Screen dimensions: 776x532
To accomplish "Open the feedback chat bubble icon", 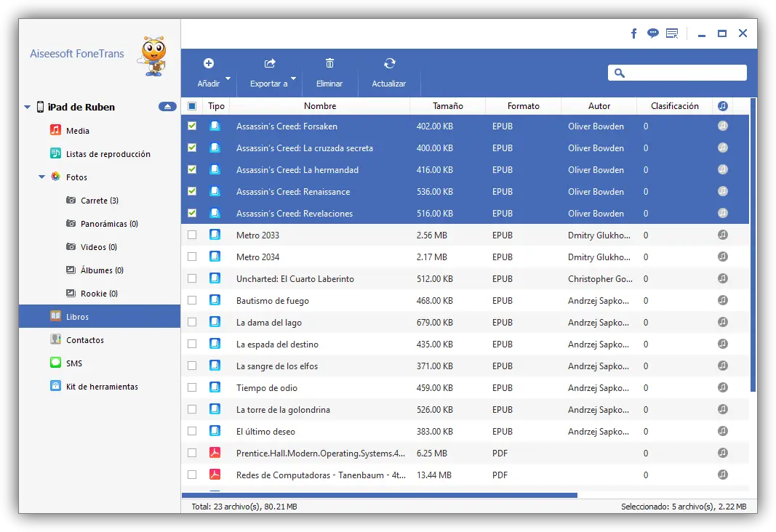I will pos(653,33).
